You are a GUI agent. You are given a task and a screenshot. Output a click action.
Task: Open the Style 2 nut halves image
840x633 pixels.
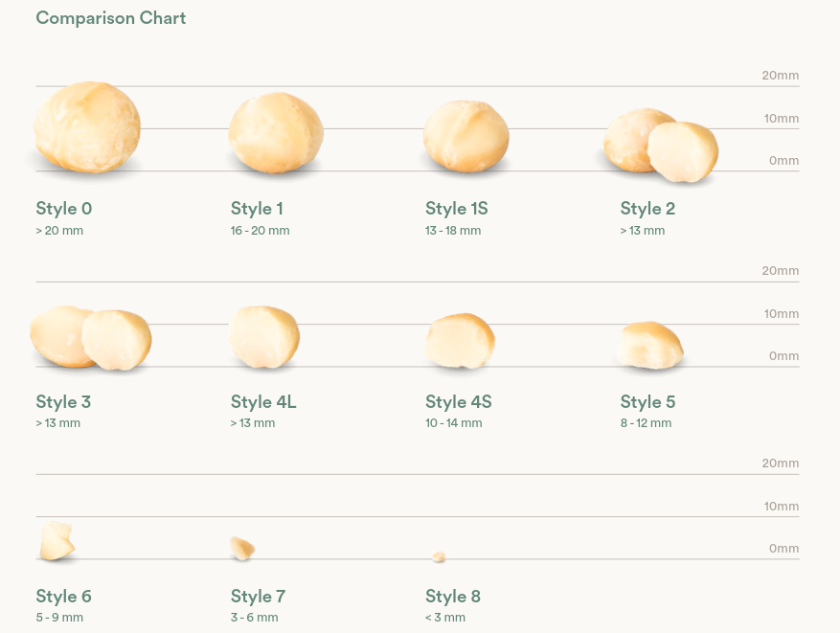pos(661,146)
